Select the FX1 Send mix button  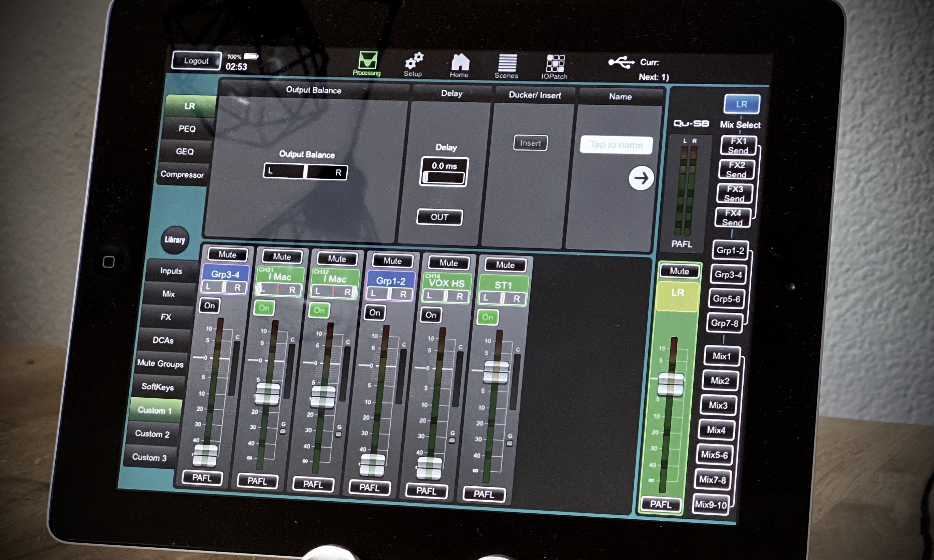[x=738, y=146]
